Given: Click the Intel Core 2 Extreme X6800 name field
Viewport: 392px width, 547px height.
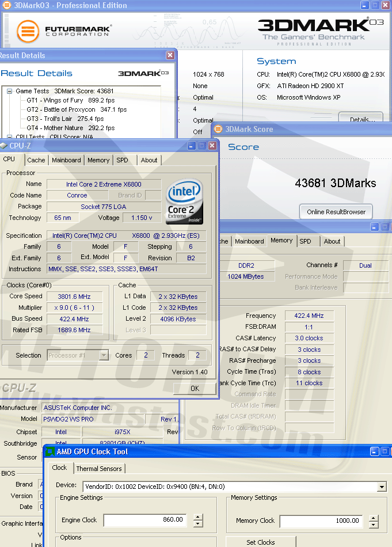Looking at the screenshot, I should coord(104,184).
